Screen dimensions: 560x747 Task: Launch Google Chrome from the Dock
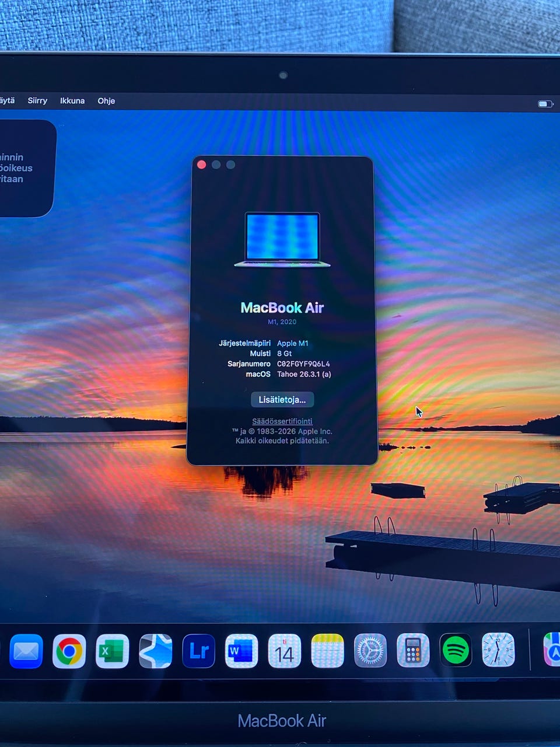point(69,651)
